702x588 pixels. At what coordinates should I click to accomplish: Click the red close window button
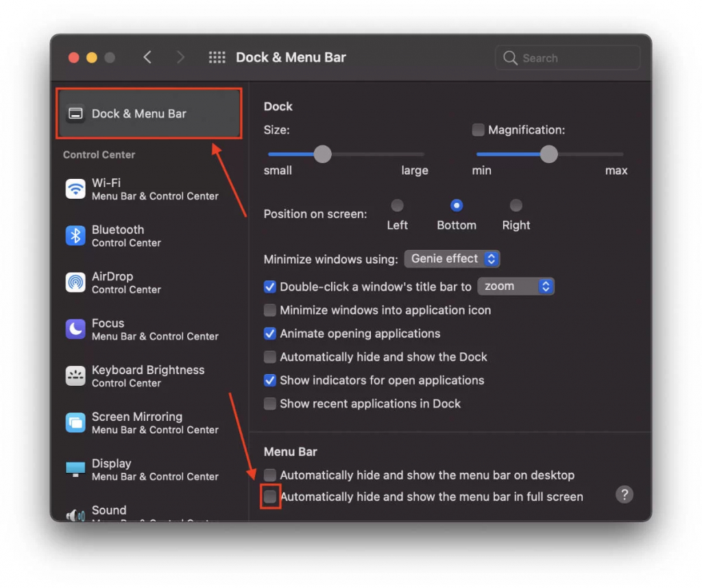[74, 58]
